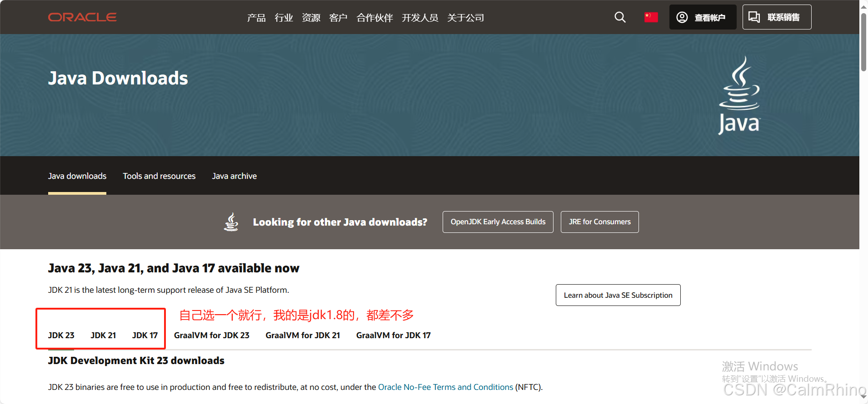This screenshot has width=868, height=404.
Task: Click OpenJDK Early Access Builds button
Action: coord(498,222)
